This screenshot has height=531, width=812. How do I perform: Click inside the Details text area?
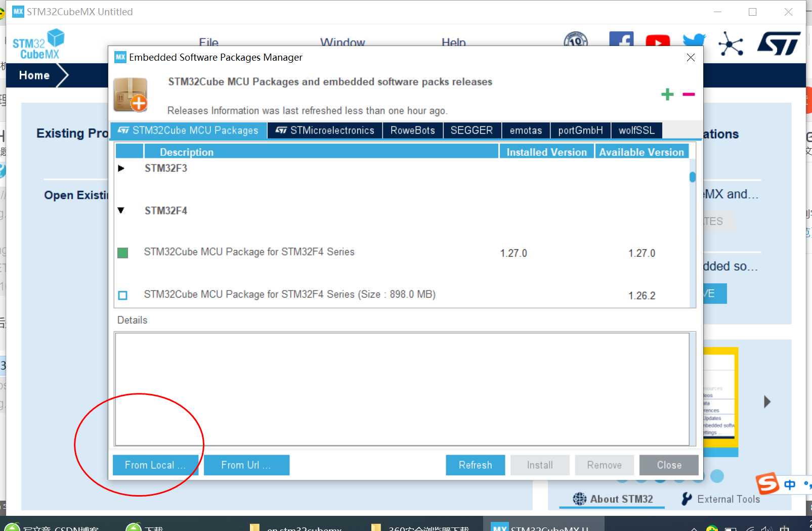coord(402,389)
